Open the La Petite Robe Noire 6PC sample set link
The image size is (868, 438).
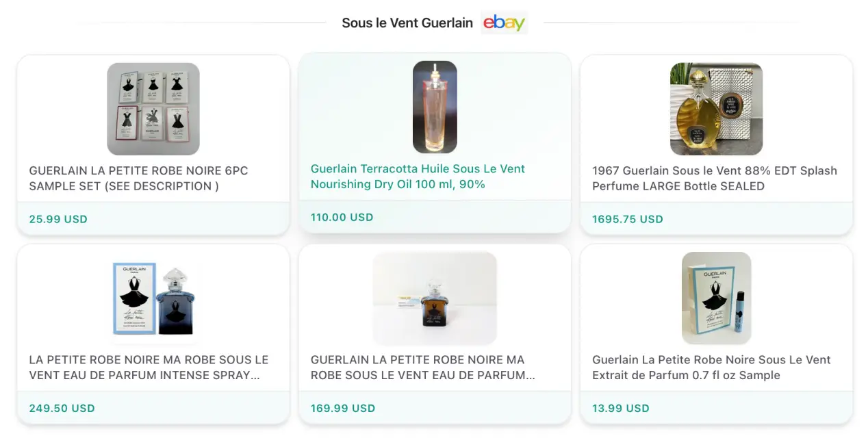pos(138,179)
